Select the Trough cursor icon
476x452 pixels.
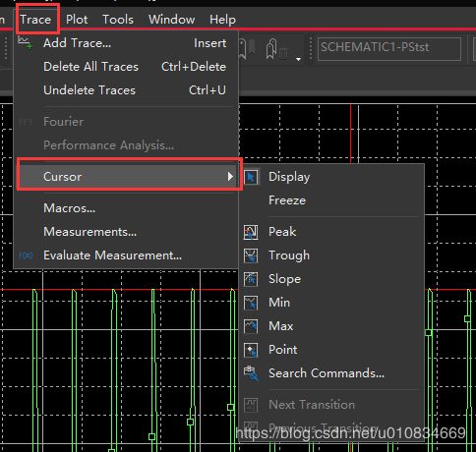(251, 255)
